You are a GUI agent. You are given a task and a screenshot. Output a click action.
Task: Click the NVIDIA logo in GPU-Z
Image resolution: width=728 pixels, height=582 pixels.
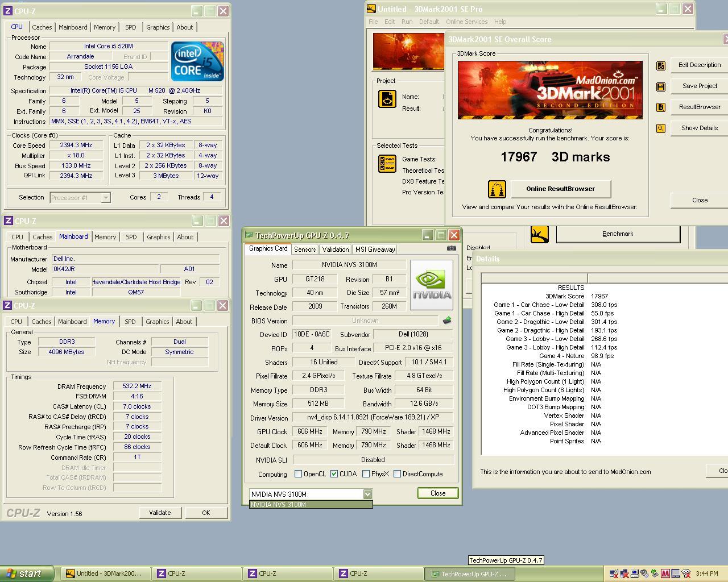432,285
